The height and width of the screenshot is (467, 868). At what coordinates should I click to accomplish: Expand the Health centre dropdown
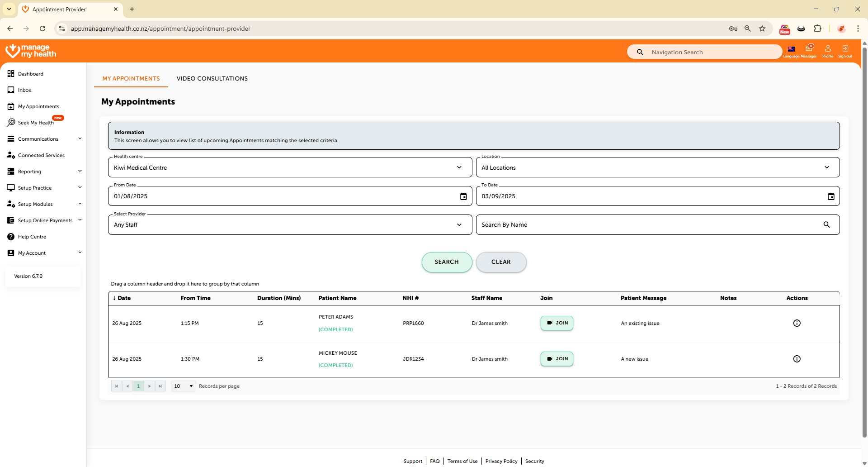459,167
